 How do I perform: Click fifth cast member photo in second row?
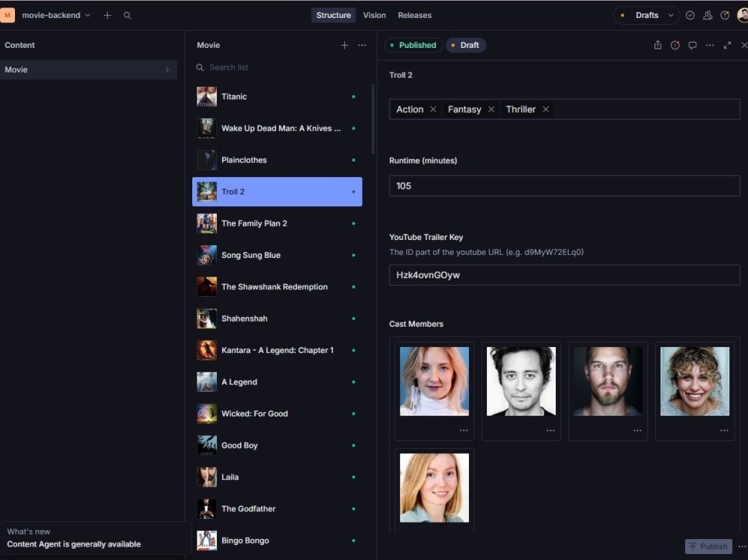click(434, 488)
